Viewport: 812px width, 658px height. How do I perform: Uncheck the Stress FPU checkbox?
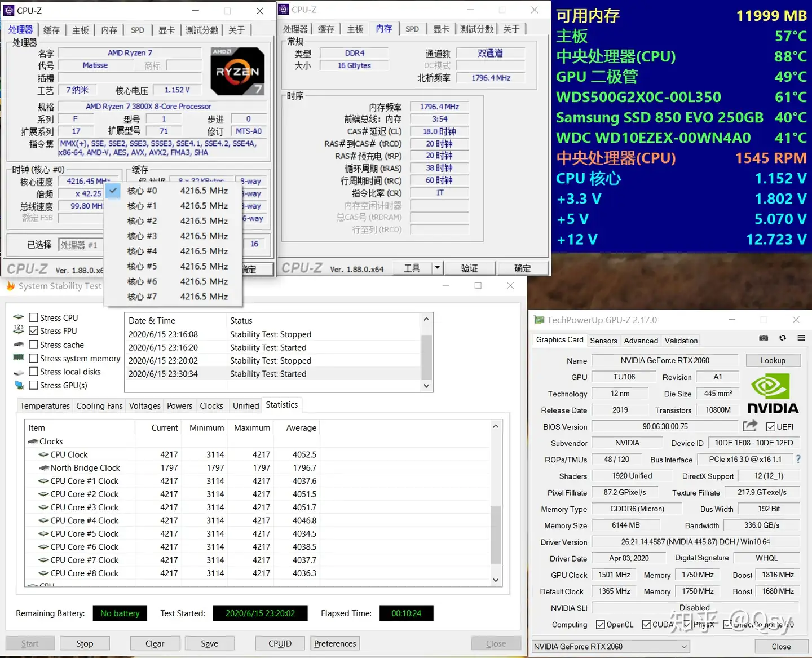33,331
